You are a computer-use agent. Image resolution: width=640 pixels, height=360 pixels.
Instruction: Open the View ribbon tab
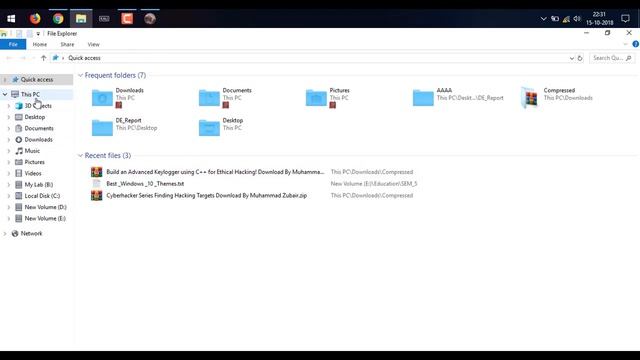[93, 44]
